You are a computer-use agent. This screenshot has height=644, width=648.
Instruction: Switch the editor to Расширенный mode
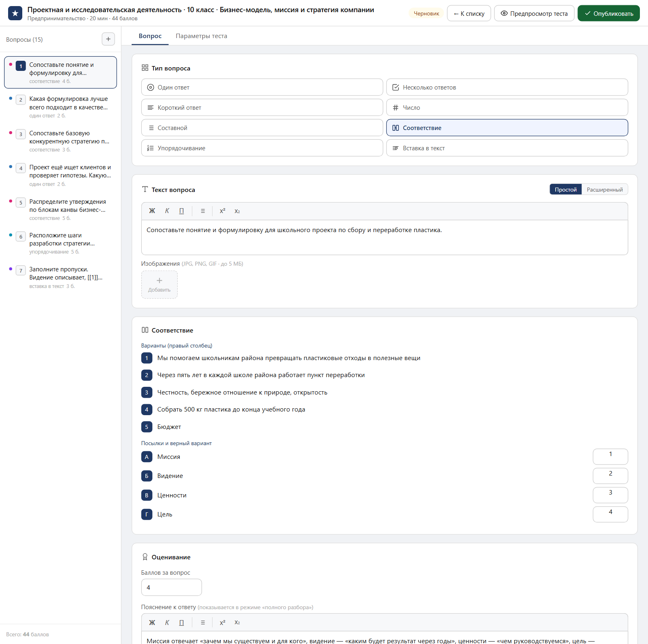605,190
